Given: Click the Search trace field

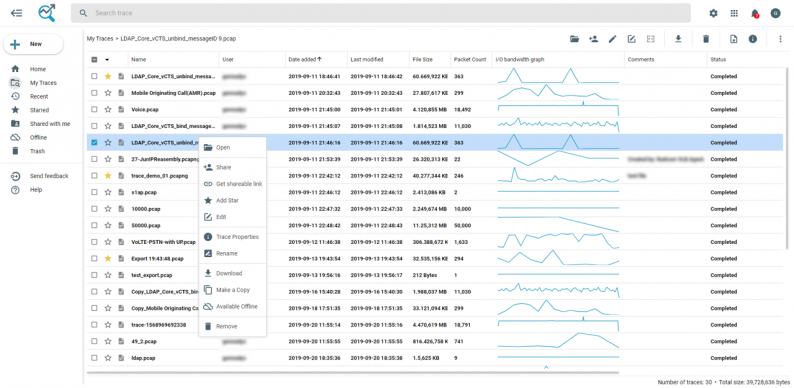Looking at the screenshot, I should [380, 13].
